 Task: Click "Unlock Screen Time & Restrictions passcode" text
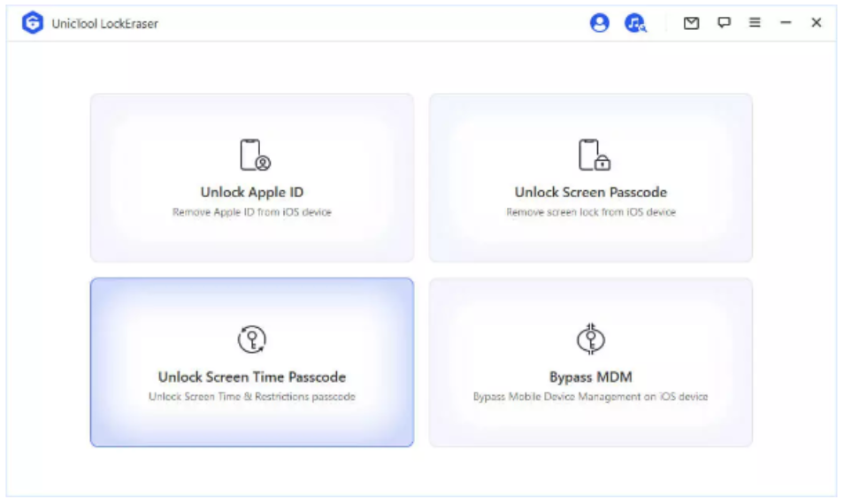click(252, 397)
